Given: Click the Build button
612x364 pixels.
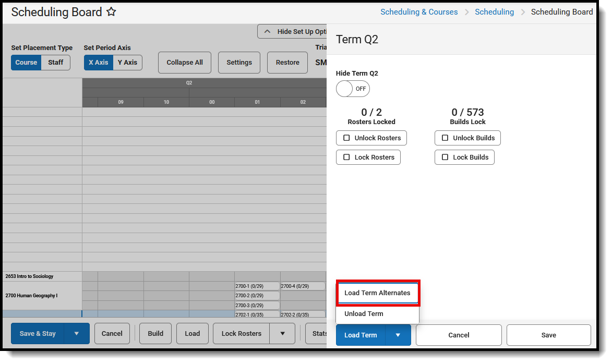Looking at the screenshot, I should pos(155,333).
